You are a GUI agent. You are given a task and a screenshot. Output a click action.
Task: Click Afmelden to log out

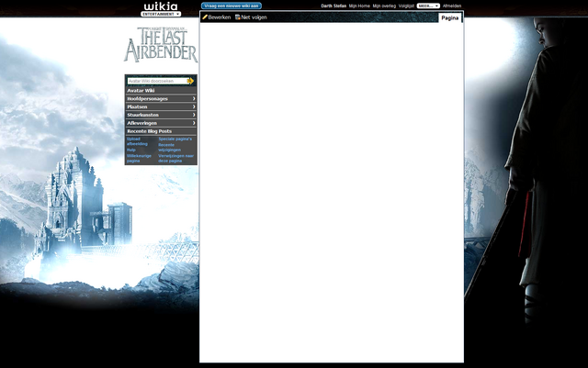pos(452,6)
